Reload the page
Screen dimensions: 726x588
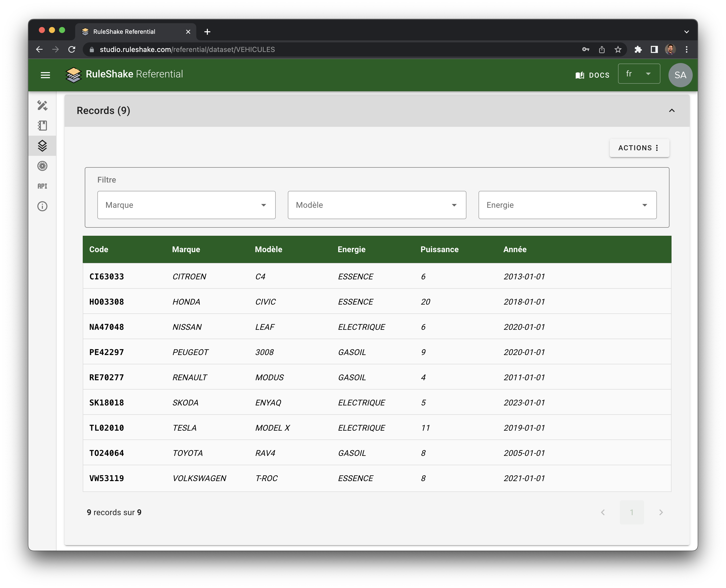pyautogui.click(x=72, y=50)
